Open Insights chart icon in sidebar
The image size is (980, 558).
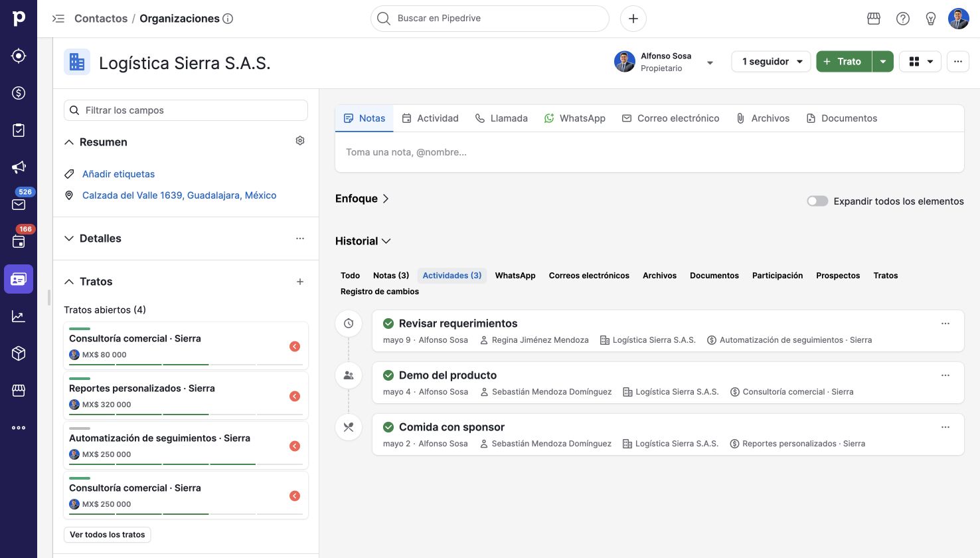[19, 316]
